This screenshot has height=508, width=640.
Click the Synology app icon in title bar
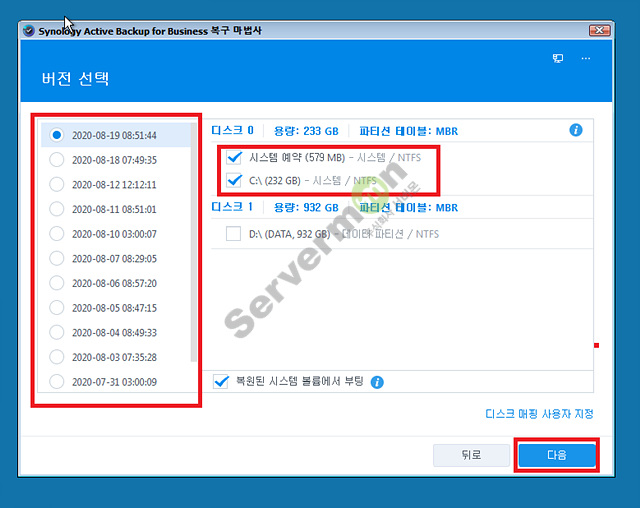click(29, 31)
